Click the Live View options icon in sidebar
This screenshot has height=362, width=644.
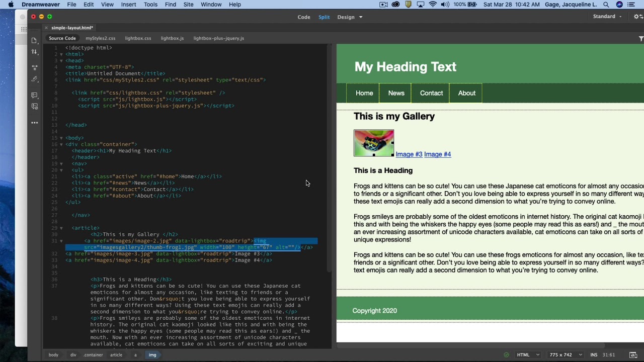(x=34, y=67)
